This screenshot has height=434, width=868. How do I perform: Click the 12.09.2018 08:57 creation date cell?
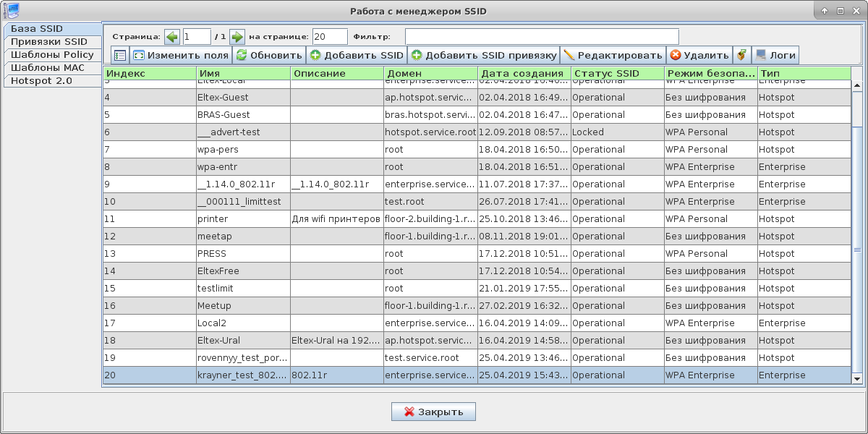pos(524,132)
